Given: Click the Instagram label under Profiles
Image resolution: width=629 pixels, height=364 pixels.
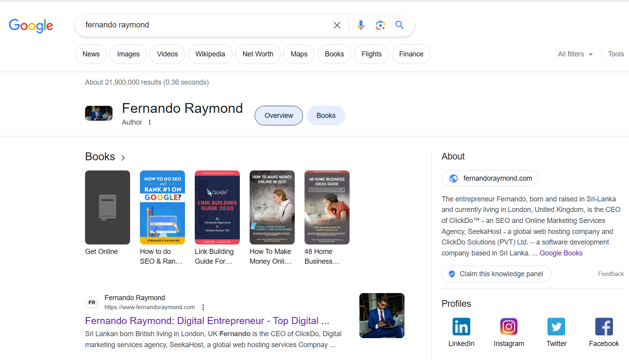Looking at the screenshot, I should tap(509, 344).
